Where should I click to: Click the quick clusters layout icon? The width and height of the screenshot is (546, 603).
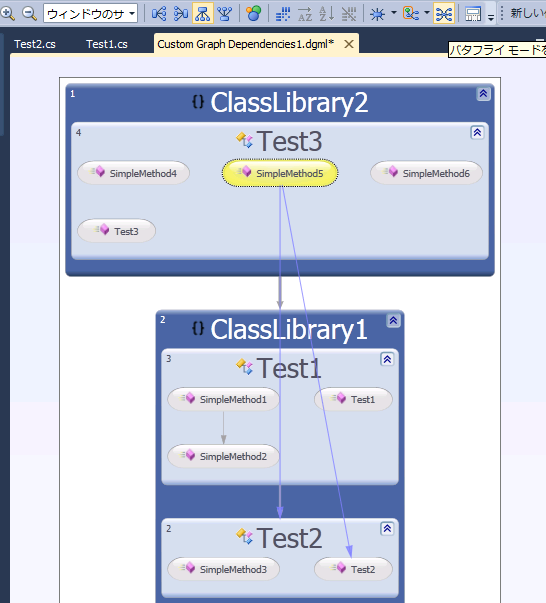253,14
